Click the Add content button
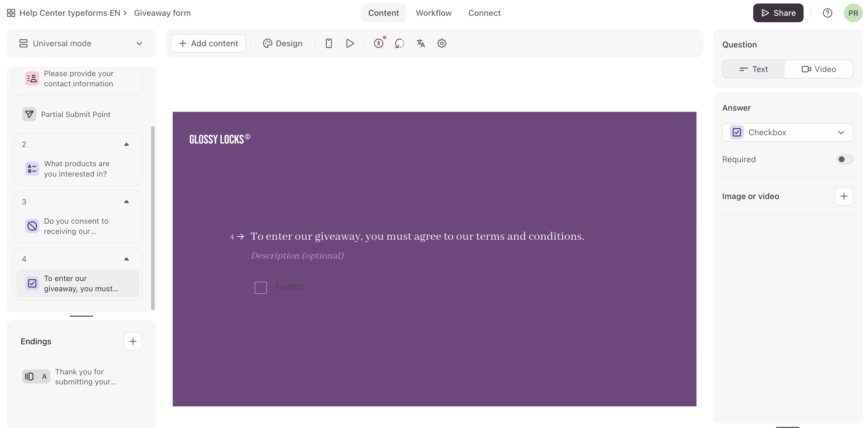Screen dimensions: 868x428 click(x=208, y=43)
